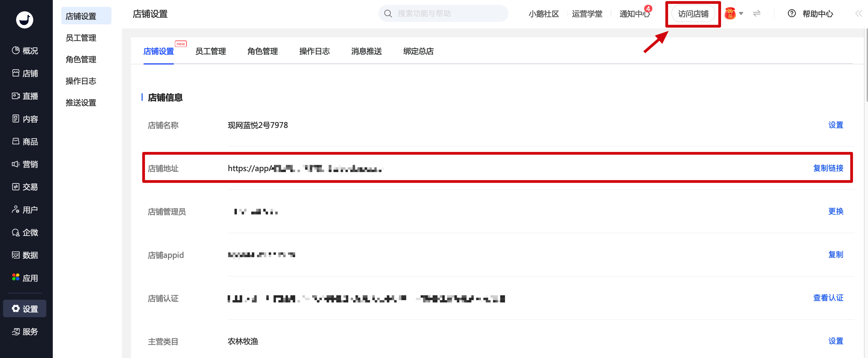
Task: Click the 访问店铺 button
Action: [x=693, y=14]
